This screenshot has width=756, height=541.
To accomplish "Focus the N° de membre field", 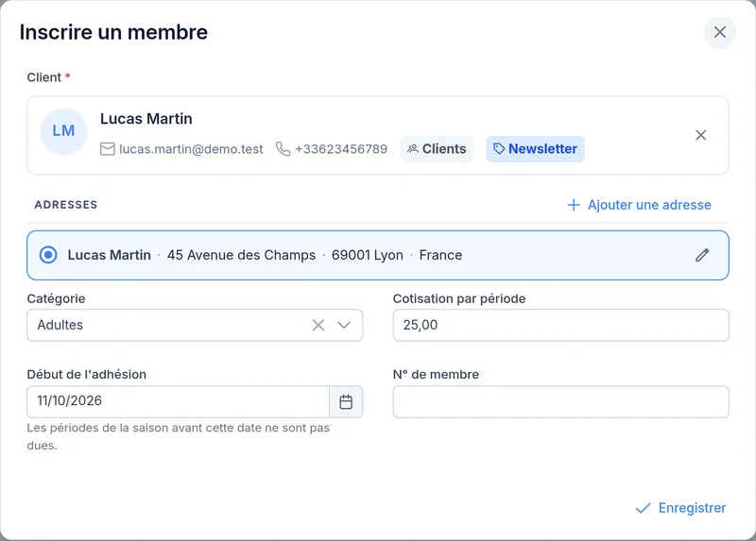I will pos(560,402).
